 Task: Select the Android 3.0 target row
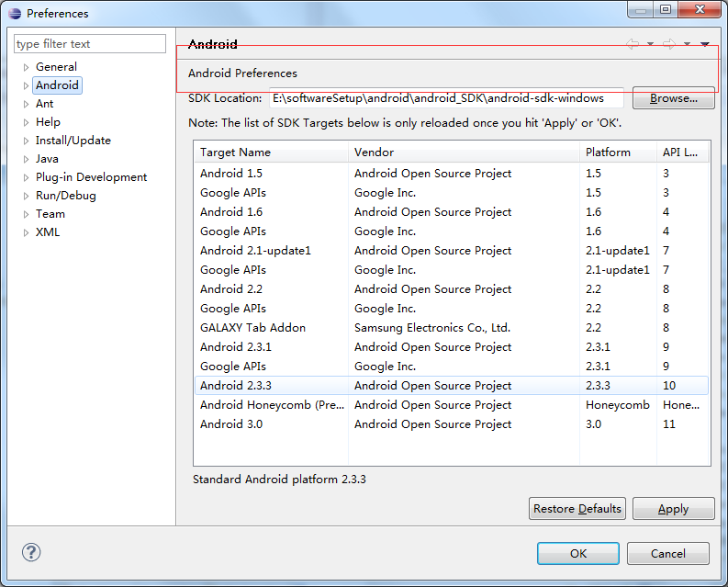[x=452, y=424]
